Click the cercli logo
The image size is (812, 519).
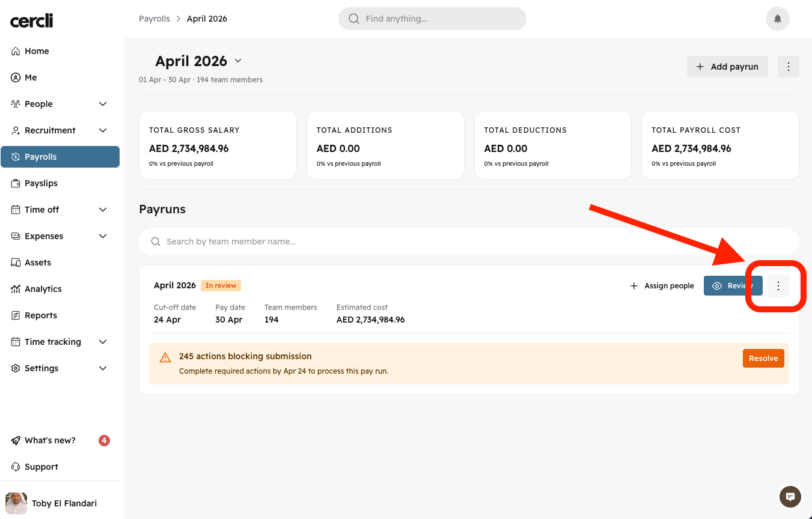coord(32,21)
